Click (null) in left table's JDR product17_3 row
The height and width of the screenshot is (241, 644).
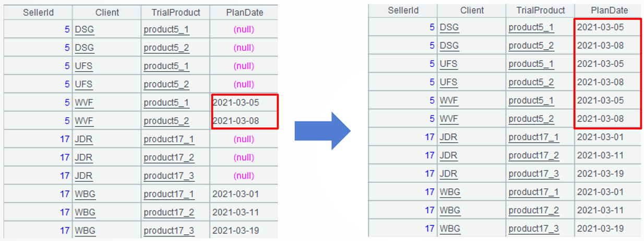[244, 176]
